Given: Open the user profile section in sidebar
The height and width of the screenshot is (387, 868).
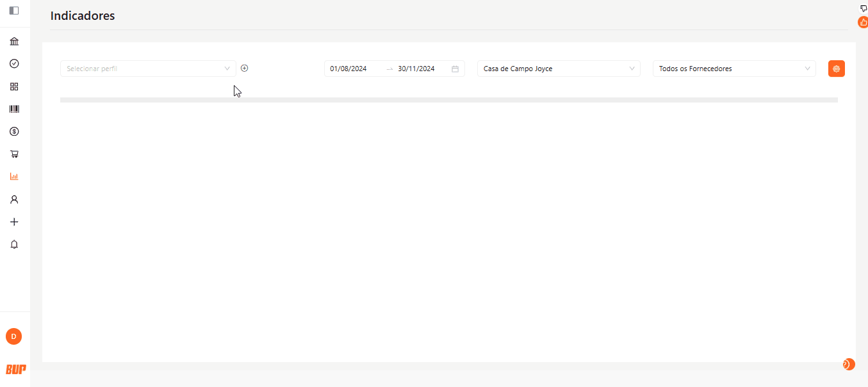Looking at the screenshot, I should (x=14, y=199).
